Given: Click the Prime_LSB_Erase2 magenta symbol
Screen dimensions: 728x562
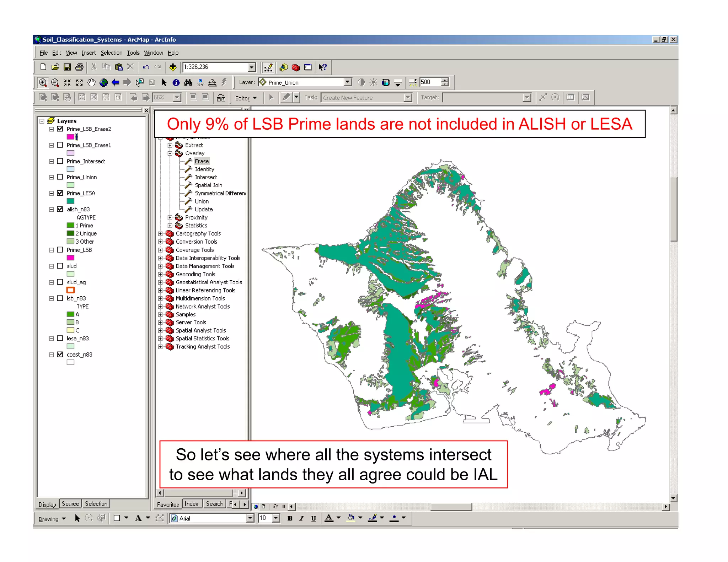Looking at the screenshot, I should tap(70, 137).
